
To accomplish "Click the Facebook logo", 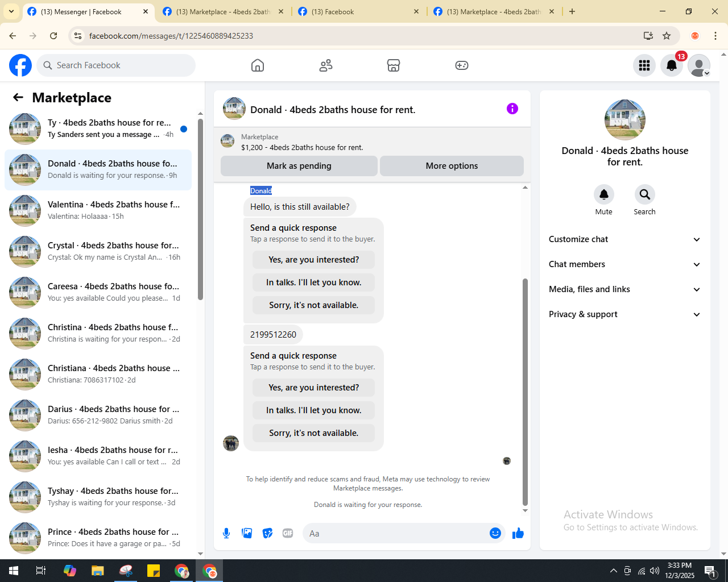I will [20, 65].
